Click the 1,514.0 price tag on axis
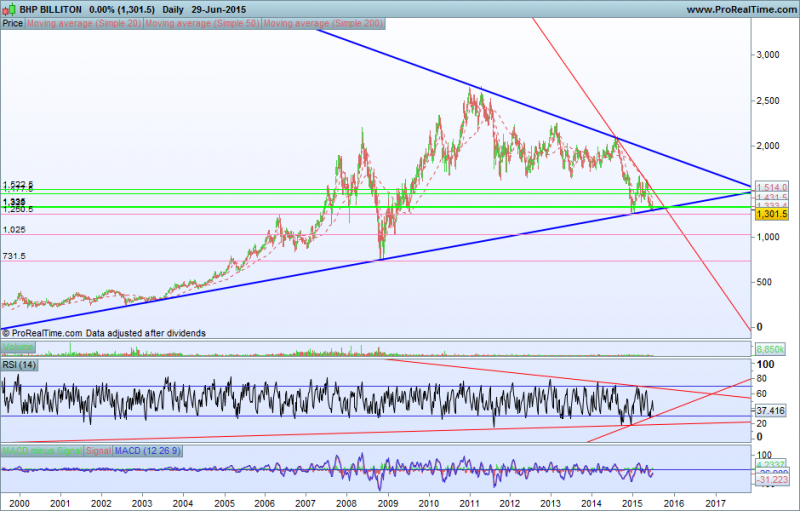The height and width of the screenshot is (511, 800). [x=773, y=187]
